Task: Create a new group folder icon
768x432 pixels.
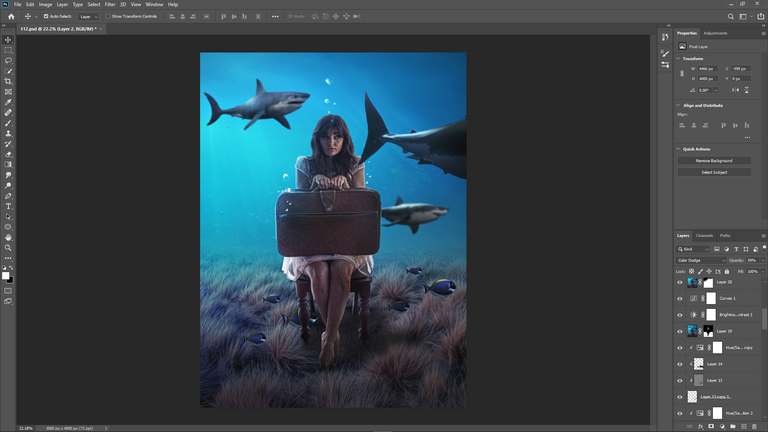Action: (733, 427)
